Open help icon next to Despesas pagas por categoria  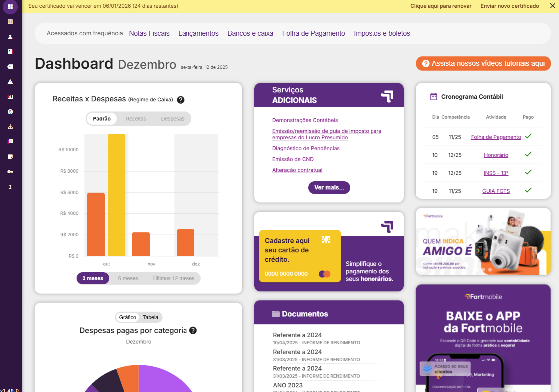[x=193, y=330]
